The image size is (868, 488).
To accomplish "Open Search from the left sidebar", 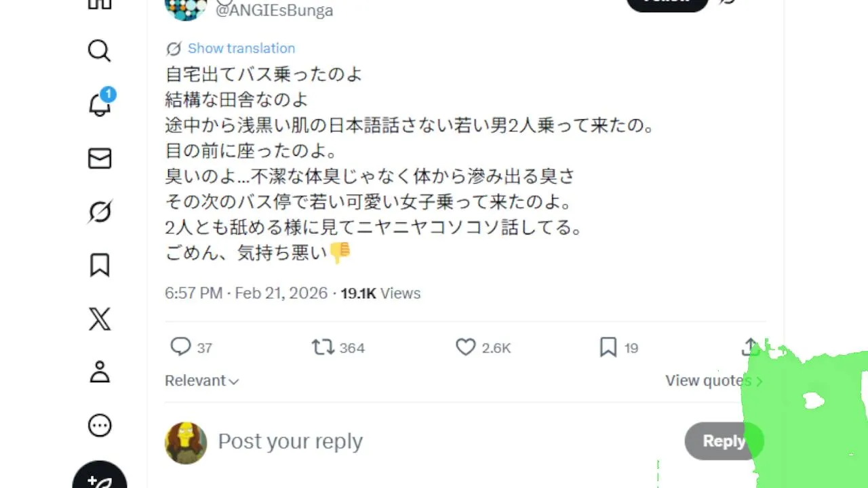I will coord(100,51).
